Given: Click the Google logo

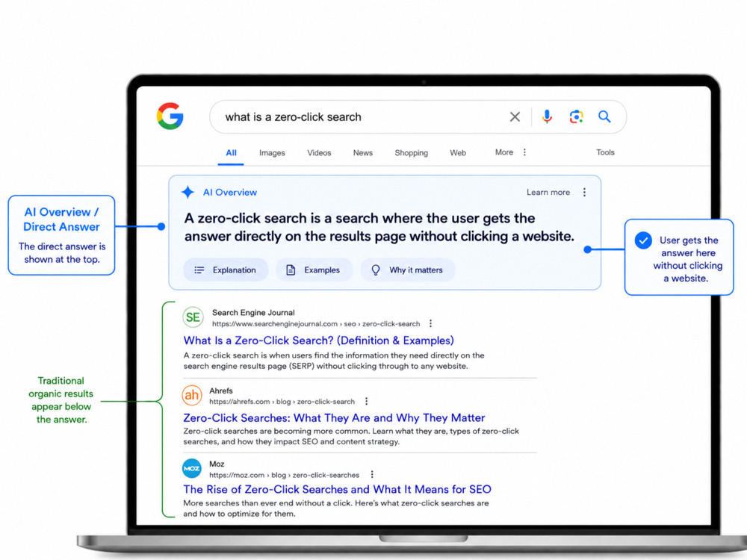Looking at the screenshot, I should 170,116.
